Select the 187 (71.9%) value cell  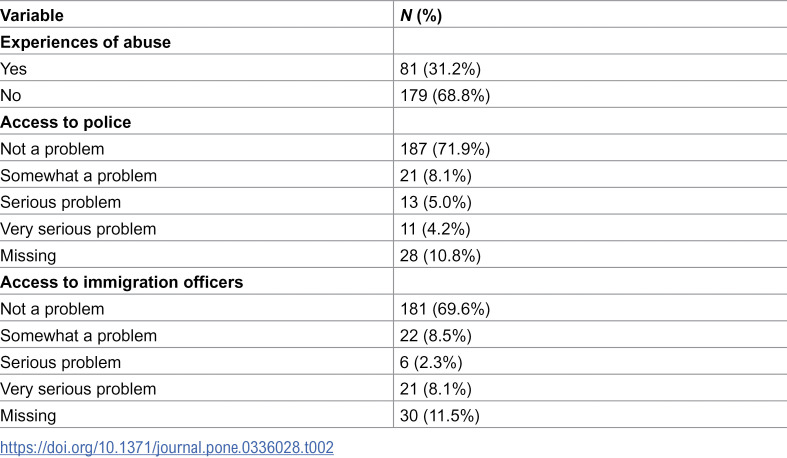point(445,149)
